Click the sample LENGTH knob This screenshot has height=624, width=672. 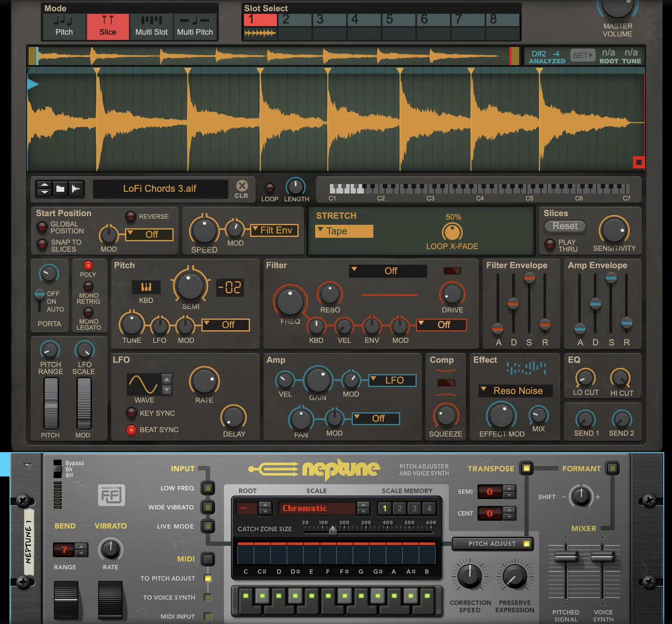[296, 187]
